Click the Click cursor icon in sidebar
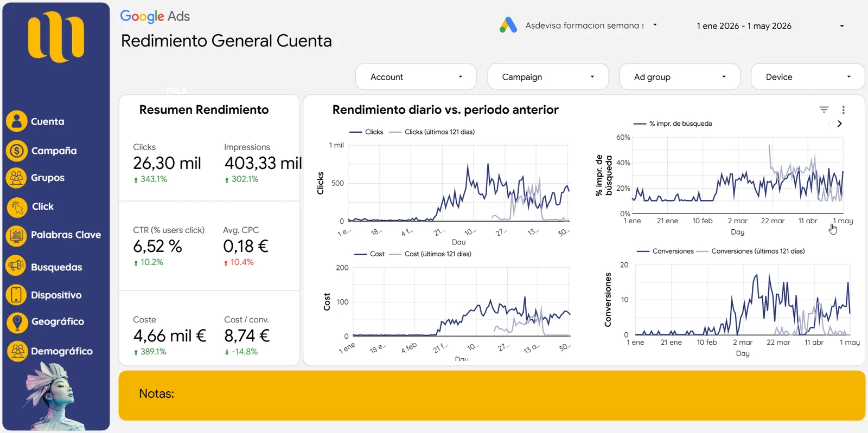This screenshot has height=433, width=868. [17, 206]
